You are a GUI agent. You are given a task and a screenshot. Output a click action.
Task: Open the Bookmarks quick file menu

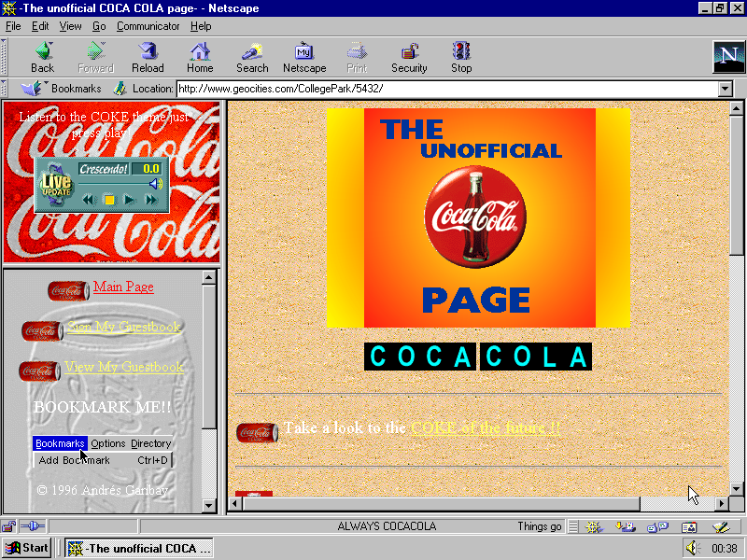[x=61, y=89]
